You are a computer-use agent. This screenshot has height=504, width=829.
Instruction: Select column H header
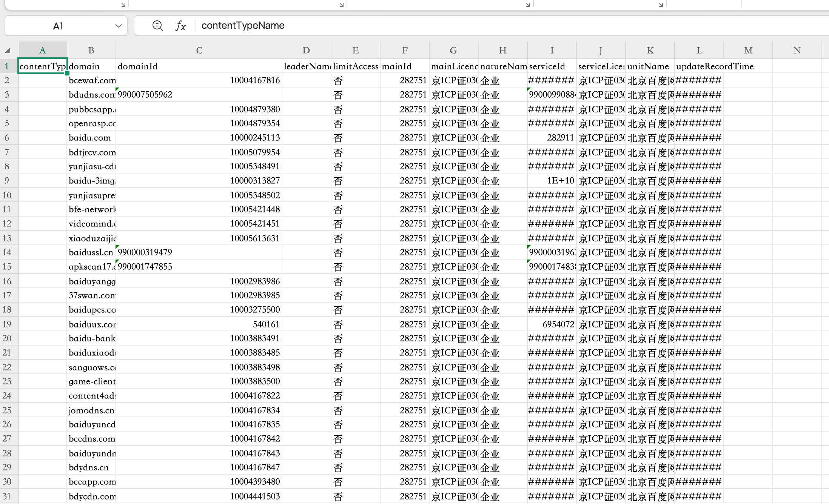(503, 50)
